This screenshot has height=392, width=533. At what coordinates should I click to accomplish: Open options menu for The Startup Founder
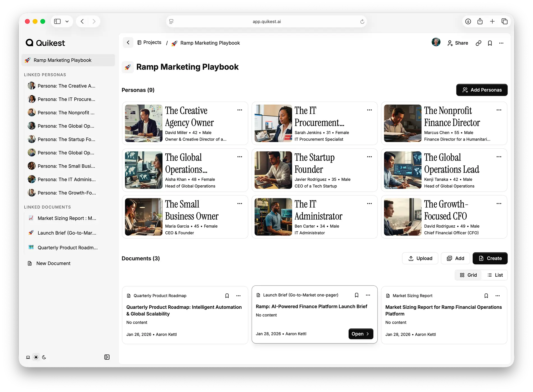[370, 157]
